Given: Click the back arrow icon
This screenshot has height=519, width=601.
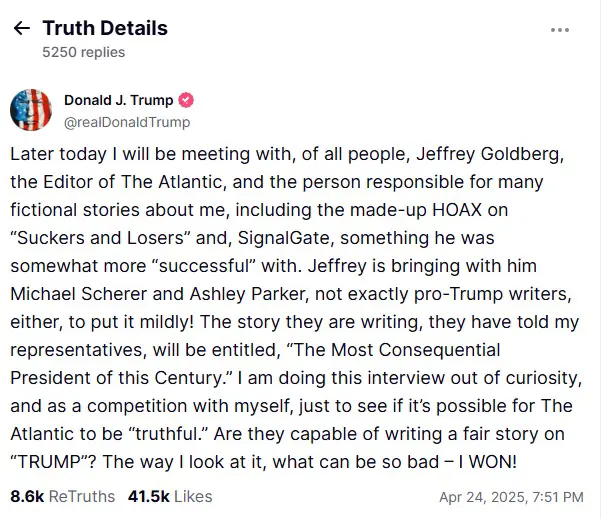Looking at the screenshot, I should pos(21,28).
